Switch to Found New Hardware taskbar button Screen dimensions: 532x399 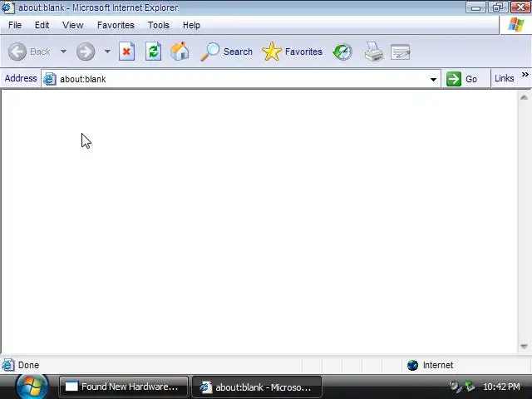(x=124, y=387)
